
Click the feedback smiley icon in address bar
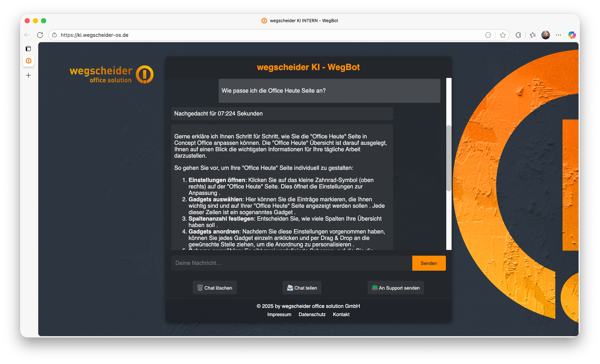488,35
